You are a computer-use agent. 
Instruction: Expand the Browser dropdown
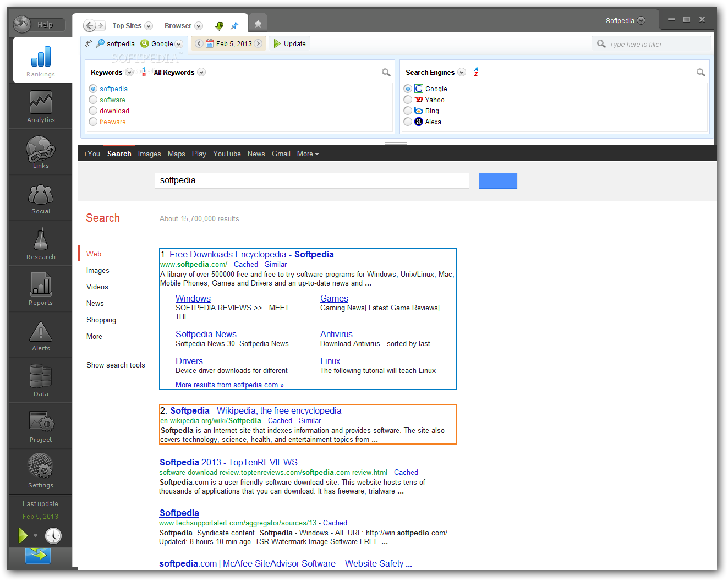(x=199, y=26)
